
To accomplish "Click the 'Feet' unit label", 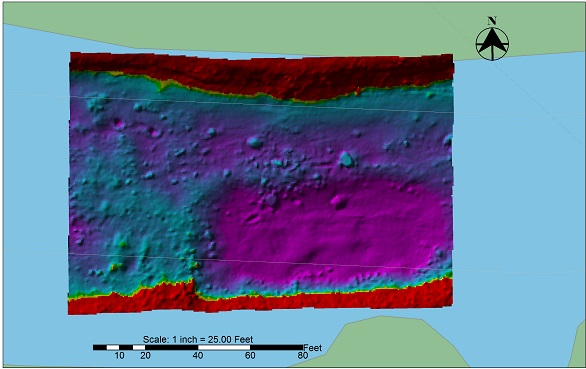I will [312, 348].
